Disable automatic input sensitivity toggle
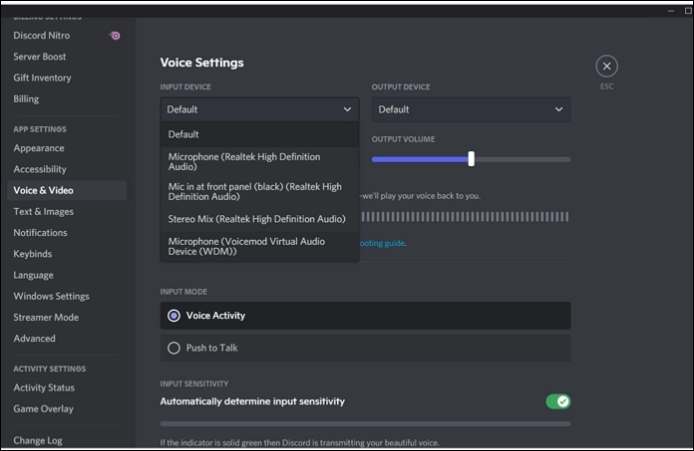 [557, 401]
